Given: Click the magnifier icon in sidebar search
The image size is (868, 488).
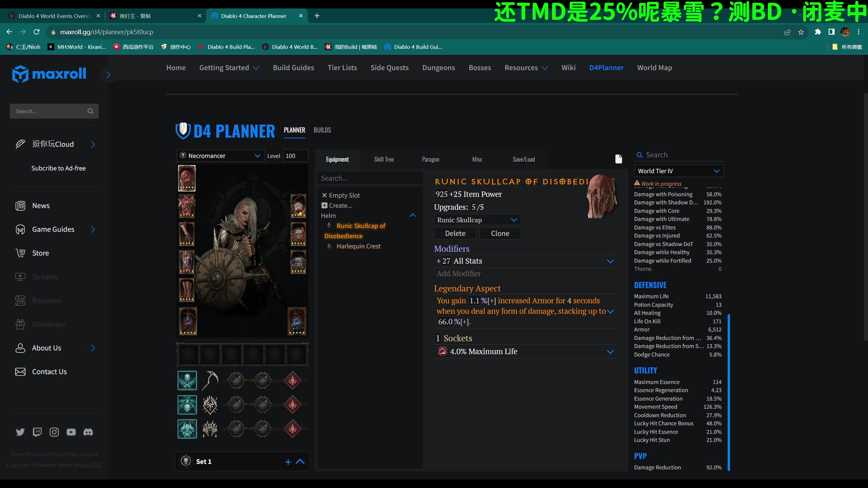Looking at the screenshot, I should coord(91,111).
